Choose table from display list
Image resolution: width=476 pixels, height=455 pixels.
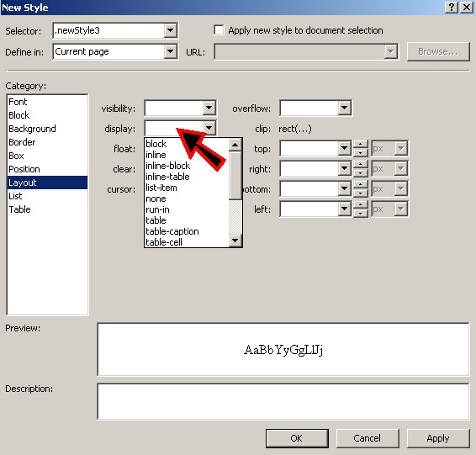click(187, 220)
